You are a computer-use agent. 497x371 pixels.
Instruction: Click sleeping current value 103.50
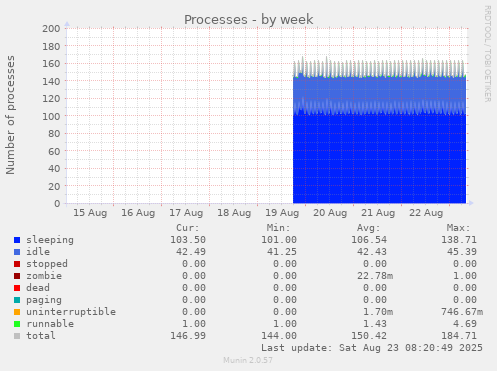click(188, 240)
